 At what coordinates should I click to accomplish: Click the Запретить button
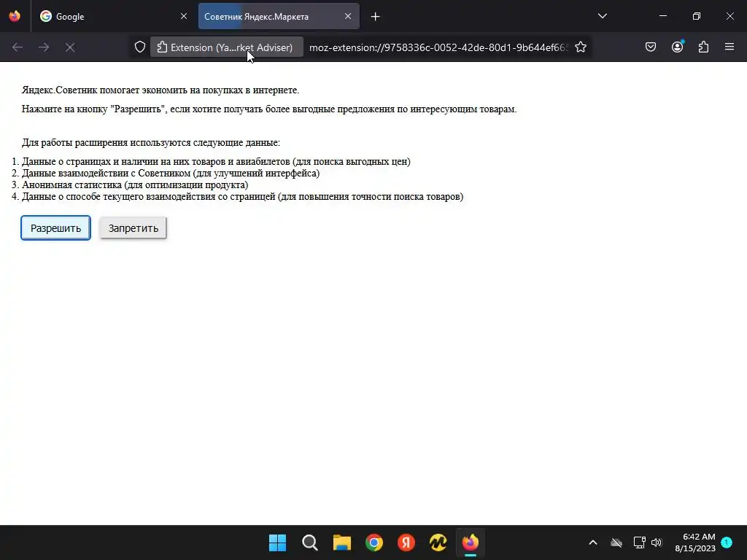(x=133, y=228)
